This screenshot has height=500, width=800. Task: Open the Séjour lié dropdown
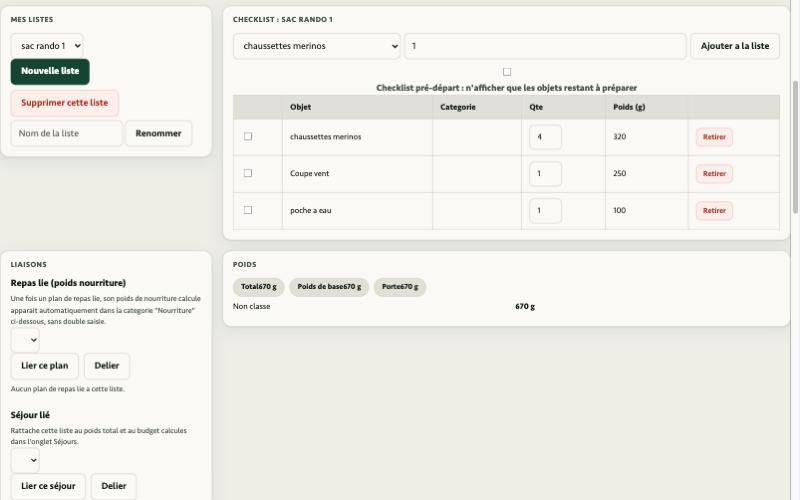pyautogui.click(x=25, y=460)
